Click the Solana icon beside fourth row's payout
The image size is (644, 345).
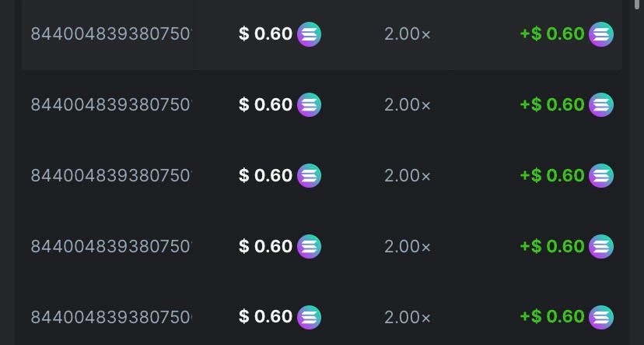(601, 246)
